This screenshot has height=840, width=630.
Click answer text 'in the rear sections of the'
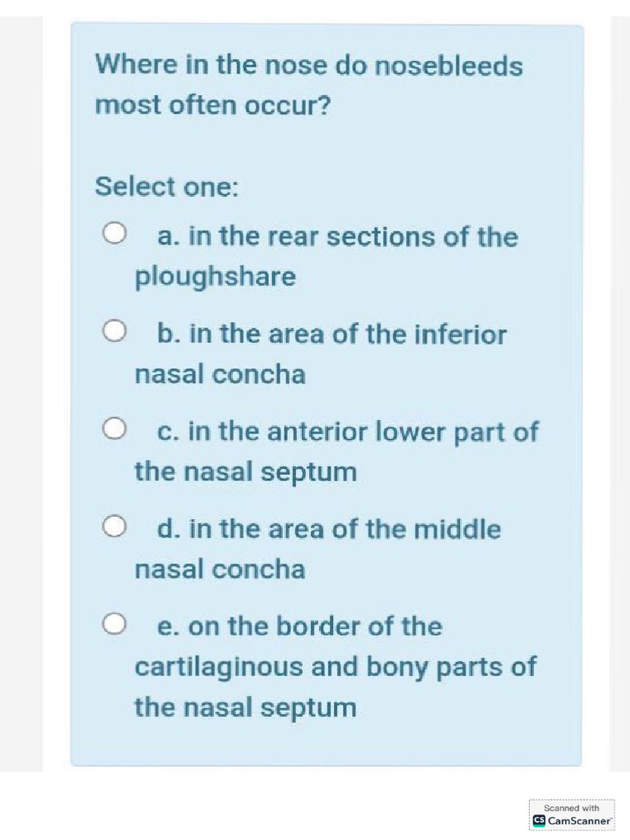pos(353,237)
